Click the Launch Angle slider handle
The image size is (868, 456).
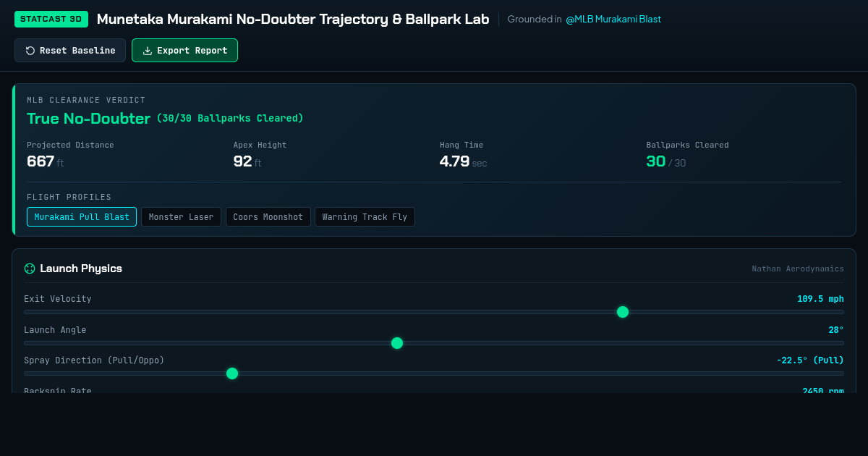point(397,343)
